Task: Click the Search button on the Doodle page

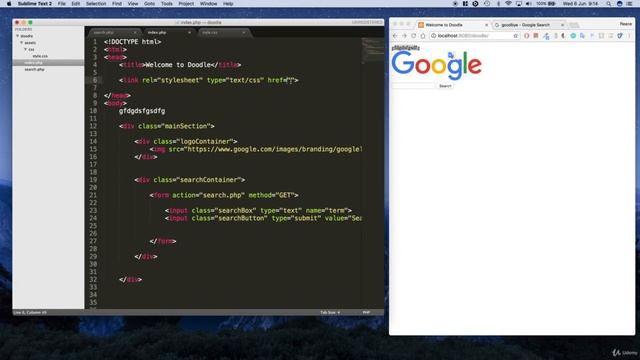Action: click(x=445, y=86)
